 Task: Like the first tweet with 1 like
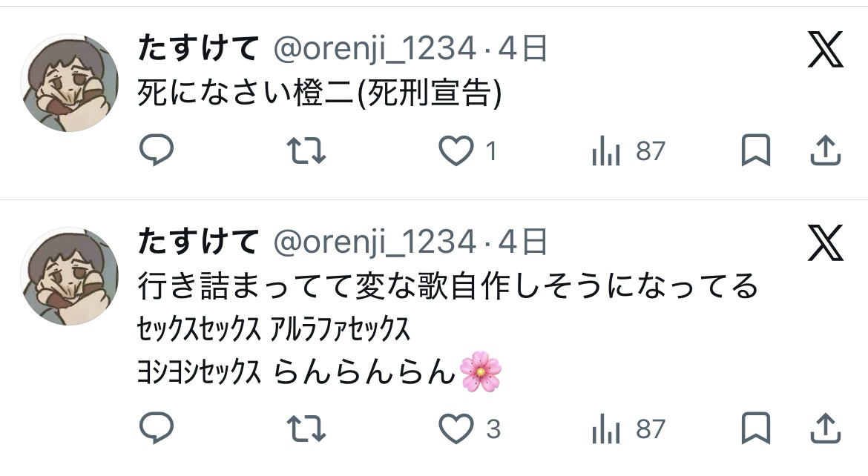pos(468,151)
